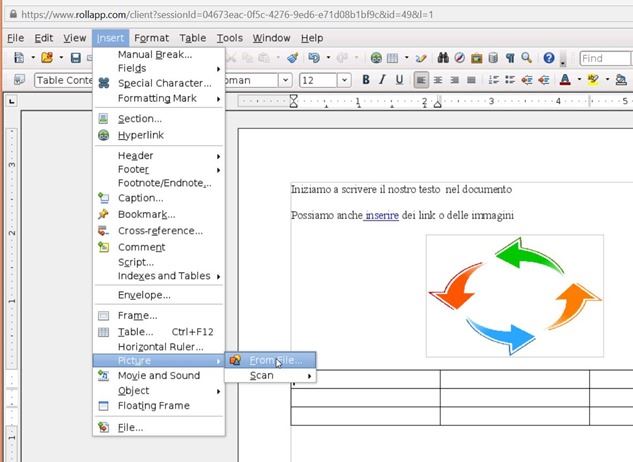This screenshot has width=633, height=462.
Task: Choose Comment menu entry
Action: point(159,247)
